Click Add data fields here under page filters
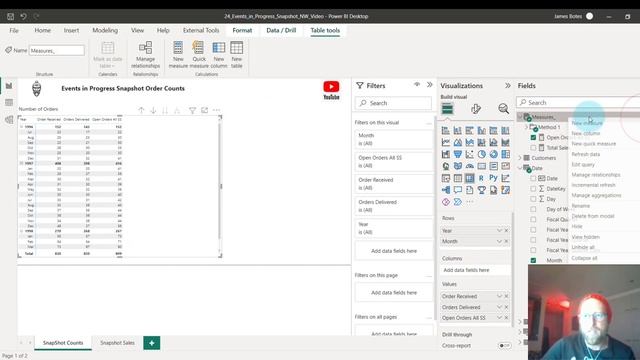640x360 pixels. tap(393, 293)
